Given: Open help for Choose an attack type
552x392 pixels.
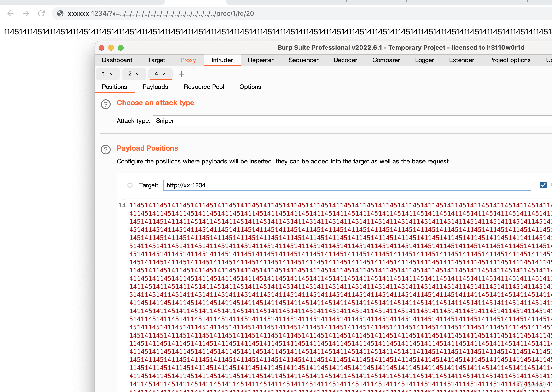Looking at the screenshot, I should pyautogui.click(x=106, y=104).
